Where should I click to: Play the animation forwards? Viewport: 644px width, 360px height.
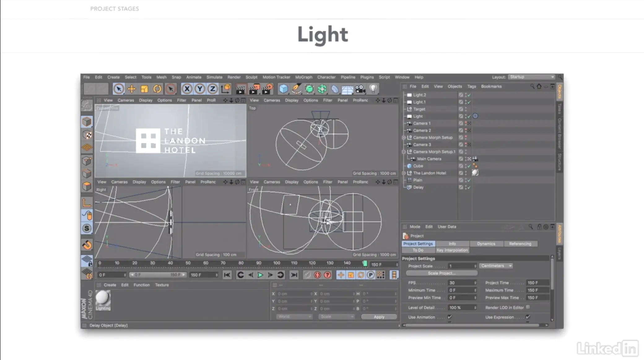click(260, 275)
